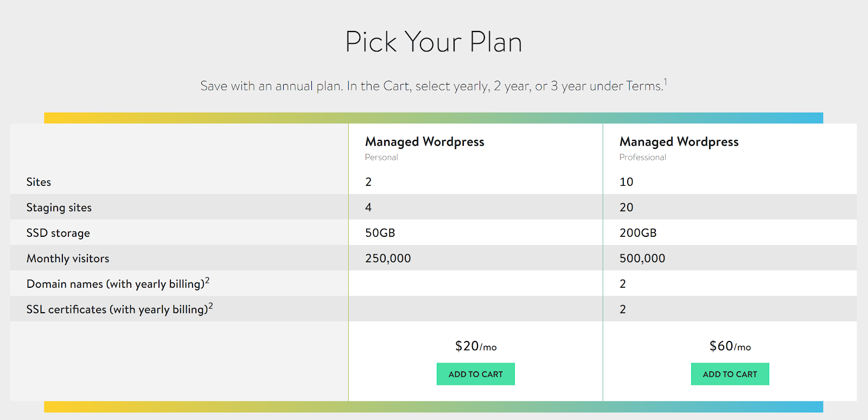Click the top gradient color bar
Screen dimensions: 868x420
point(433,118)
